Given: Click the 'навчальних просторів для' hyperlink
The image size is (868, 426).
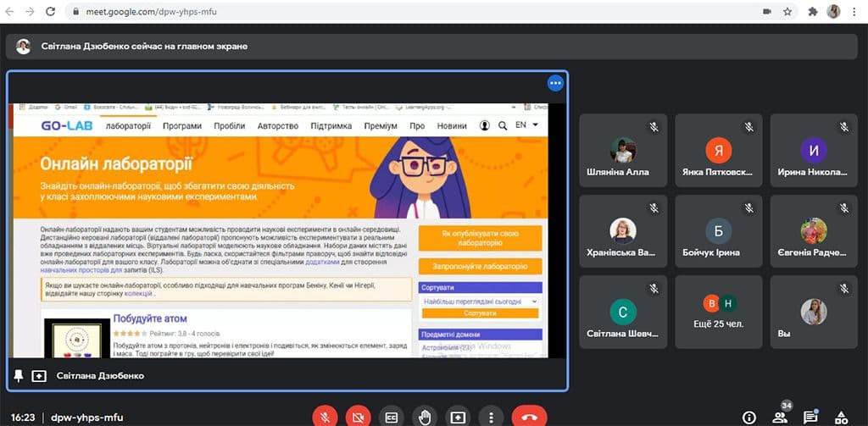Looking at the screenshot, I should [81, 270].
